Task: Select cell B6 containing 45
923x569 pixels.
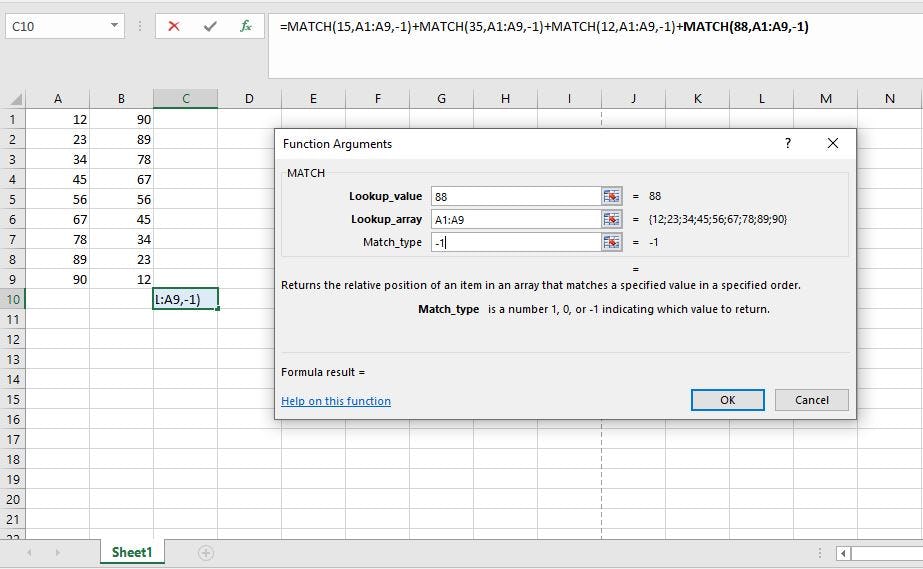Action: pos(121,219)
